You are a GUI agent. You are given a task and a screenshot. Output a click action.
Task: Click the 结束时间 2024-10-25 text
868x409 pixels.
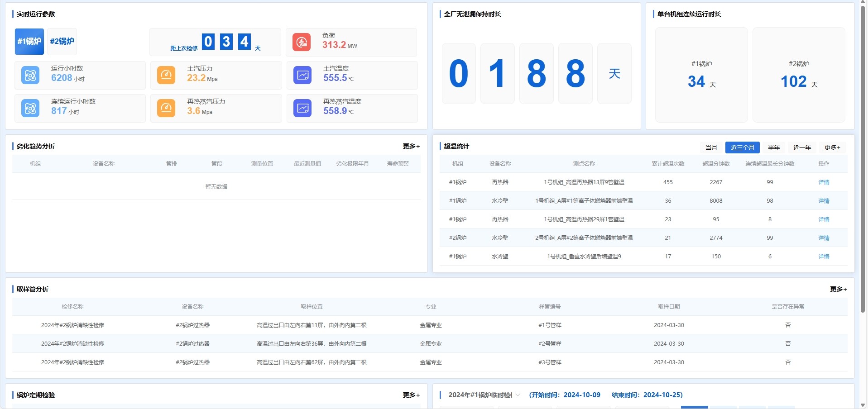click(647, 395)
